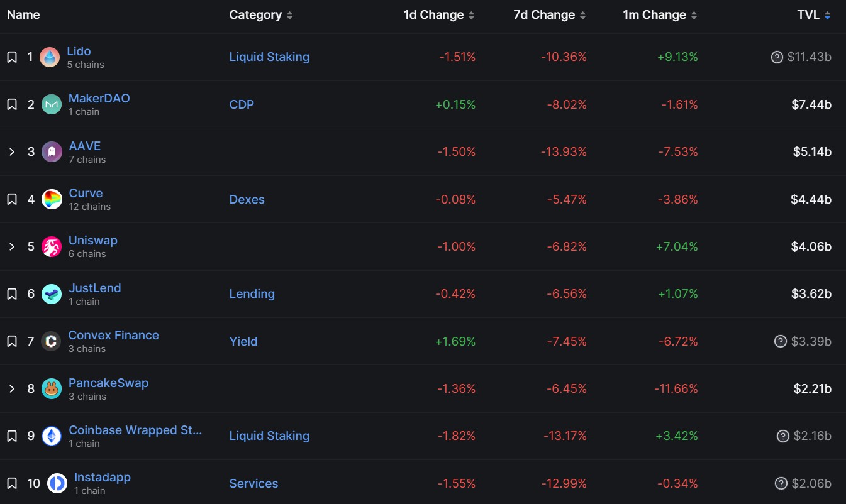Click the info icon next to $3.39b
Image resolution: width=846 pixels, height=504 pixels.
pos(781,341)
